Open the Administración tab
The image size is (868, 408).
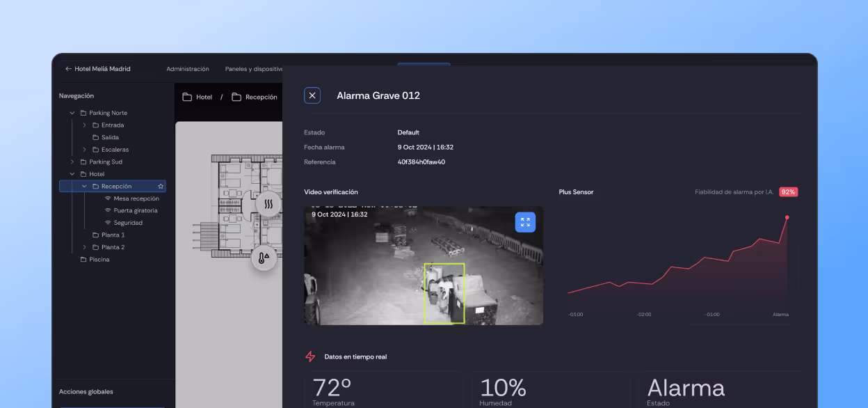click(x=188, y=69)
